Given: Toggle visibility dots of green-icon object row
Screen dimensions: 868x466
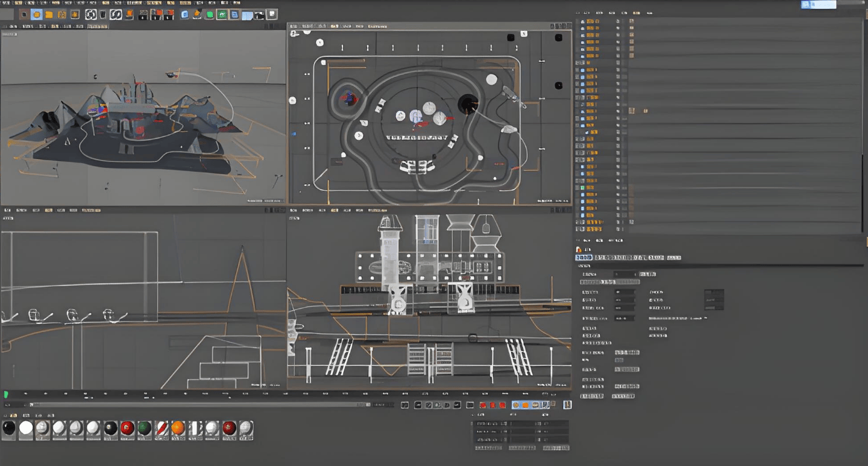Looking at the screenshot, I should [617, 187].
